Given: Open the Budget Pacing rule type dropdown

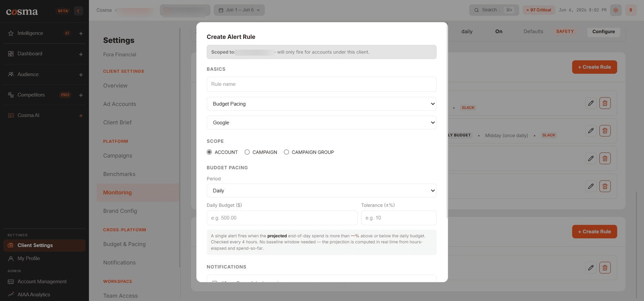Looking at the screenshot, I should 321,104.
